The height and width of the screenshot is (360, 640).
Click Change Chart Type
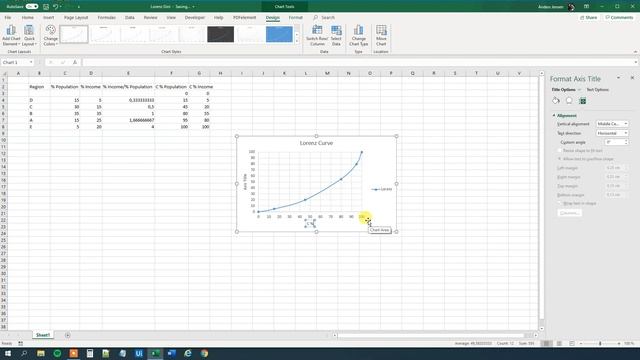tap(358, 36)
